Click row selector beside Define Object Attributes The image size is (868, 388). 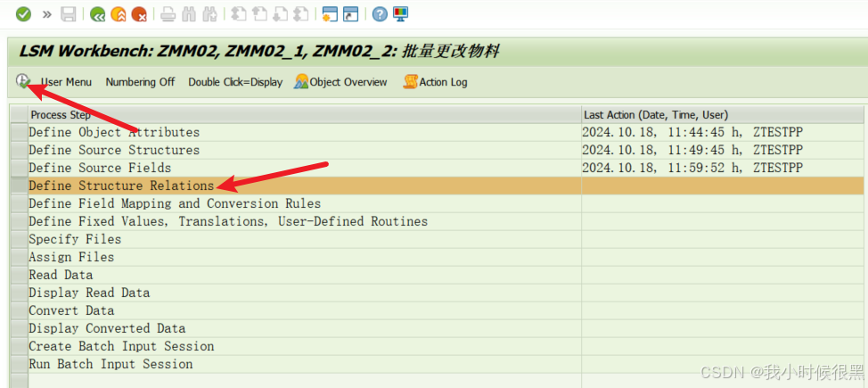tap(20, 133)
